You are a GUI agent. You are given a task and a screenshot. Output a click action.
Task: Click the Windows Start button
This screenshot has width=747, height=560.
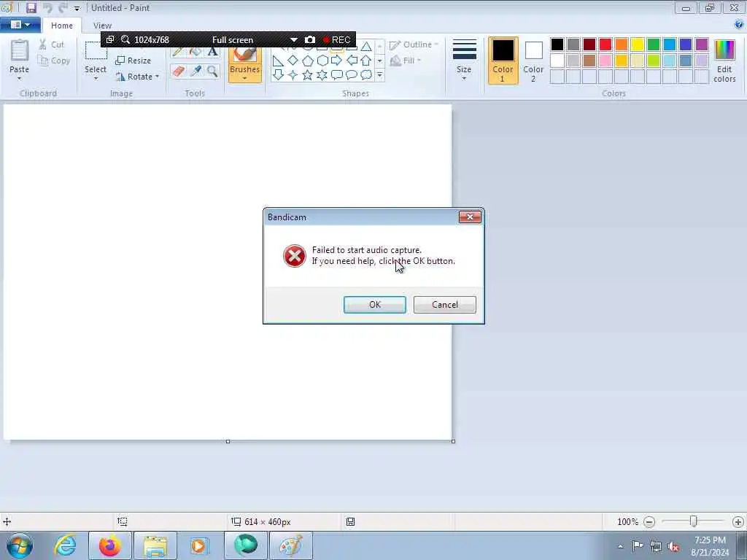coord(20,546)
